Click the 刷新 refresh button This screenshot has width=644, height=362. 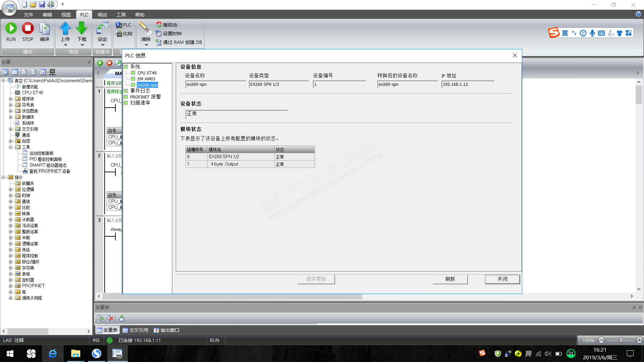click(x=450, y=279)
